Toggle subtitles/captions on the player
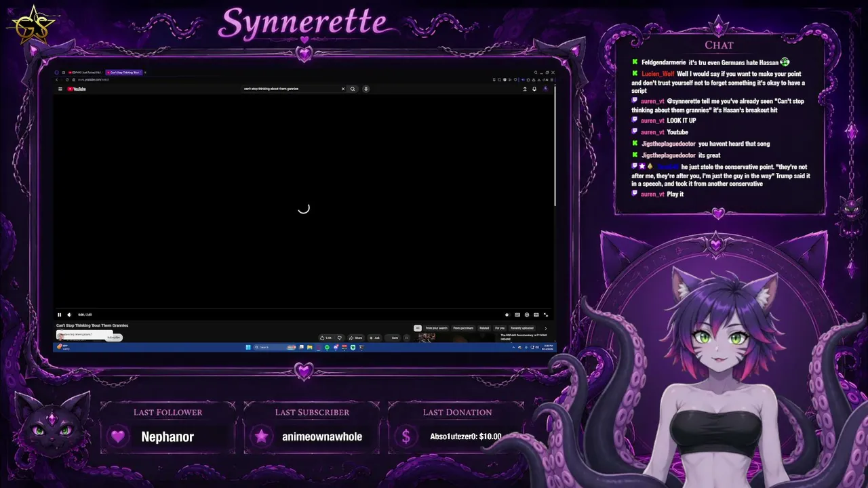The height and width of the screenshot is (488, 868). click(517, 314)
